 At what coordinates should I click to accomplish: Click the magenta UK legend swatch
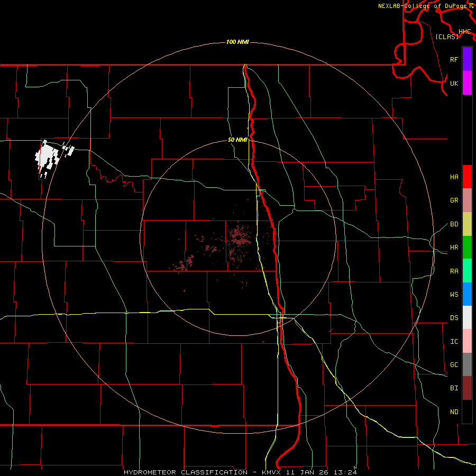(467, 83)
